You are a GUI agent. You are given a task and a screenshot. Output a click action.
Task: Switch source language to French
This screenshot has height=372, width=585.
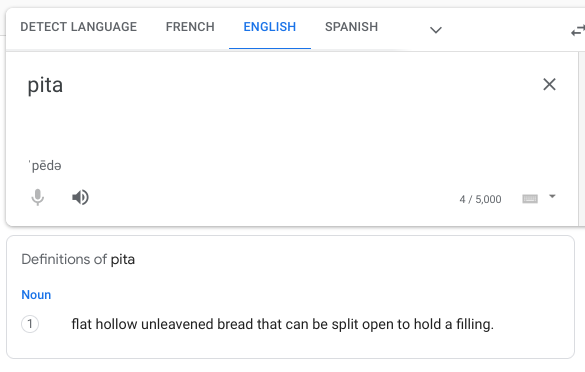pyautogui.click(x=190, y=27)
